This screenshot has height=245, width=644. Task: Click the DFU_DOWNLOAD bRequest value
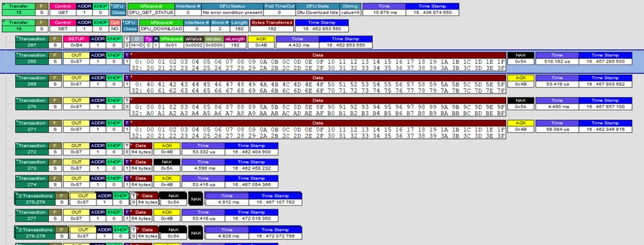(x=161, y=29)
